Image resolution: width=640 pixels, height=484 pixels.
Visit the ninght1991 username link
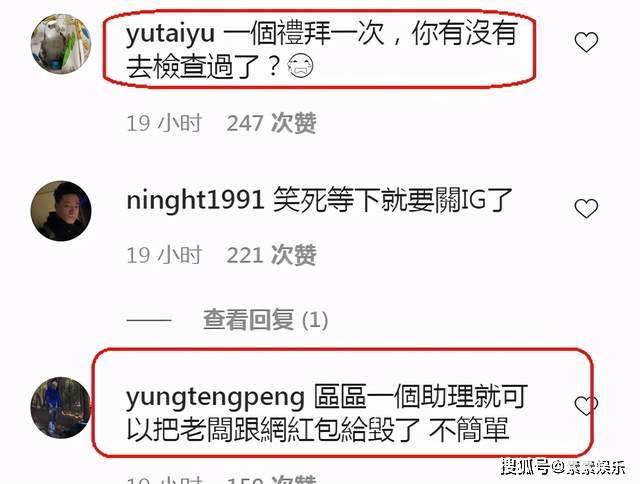195,200
